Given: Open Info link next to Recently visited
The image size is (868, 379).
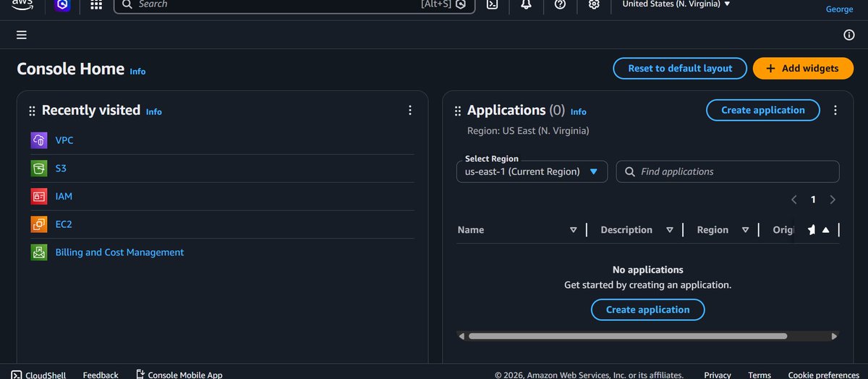Looking at the screenshot, I should (x=154, y=112).
